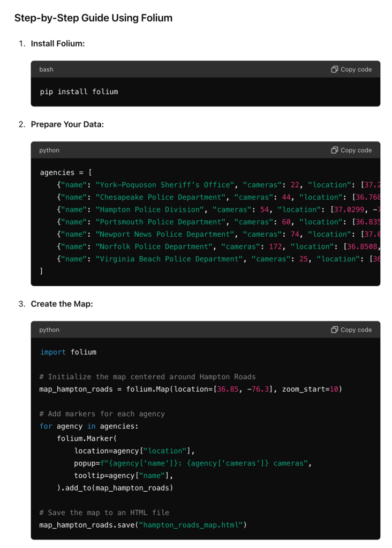The height and width of the screenshot is (548, 392).
Task: Click the pip install folium command
Action: pyautogui.click(x=79, y=92)
